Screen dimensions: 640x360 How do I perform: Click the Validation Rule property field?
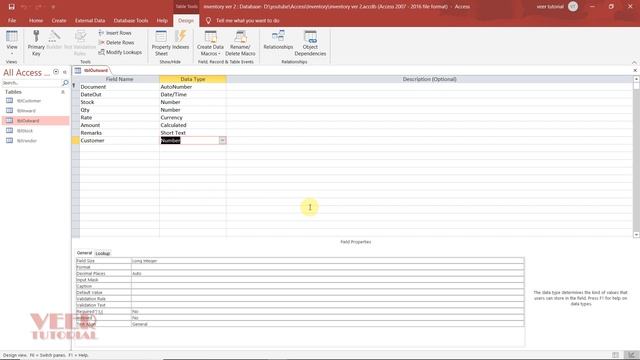tap(328, 299)
